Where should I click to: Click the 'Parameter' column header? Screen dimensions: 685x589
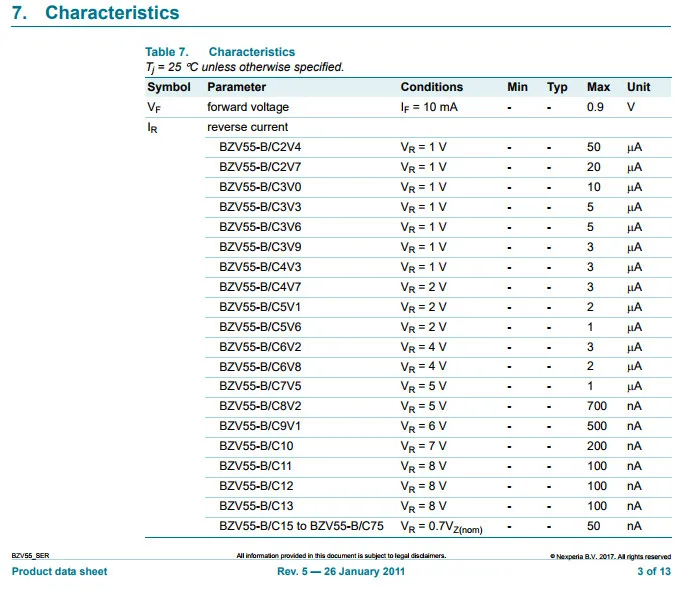click(x=236, y=87)
